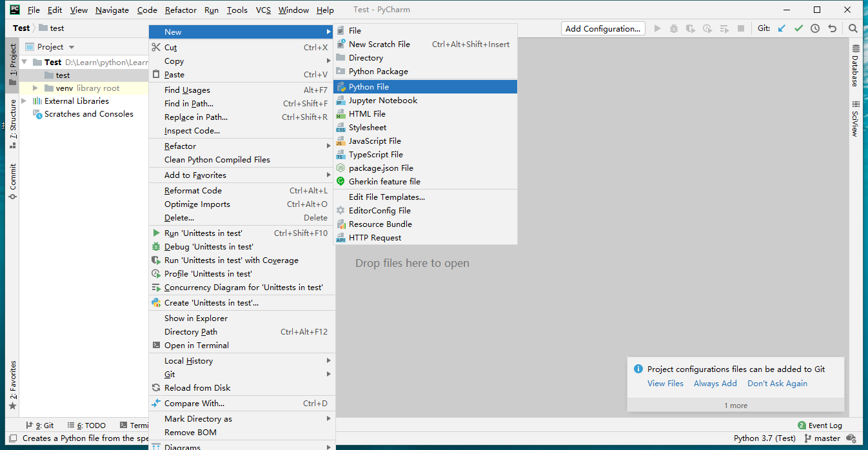
Task: Open the SciView tool window
Action: click(x=856, y=119)
